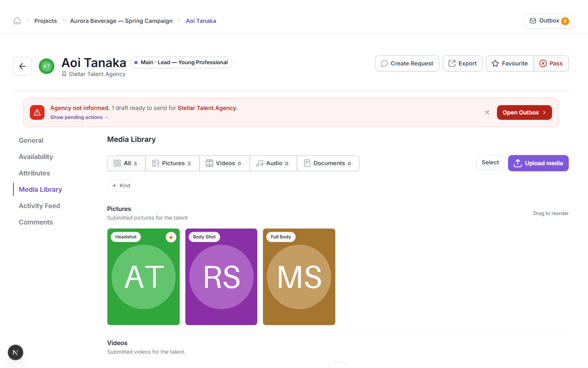The height and width of the screenshot is (368, 588).
Task: Click the Pictures section heading
Action: tap(119, 209)
